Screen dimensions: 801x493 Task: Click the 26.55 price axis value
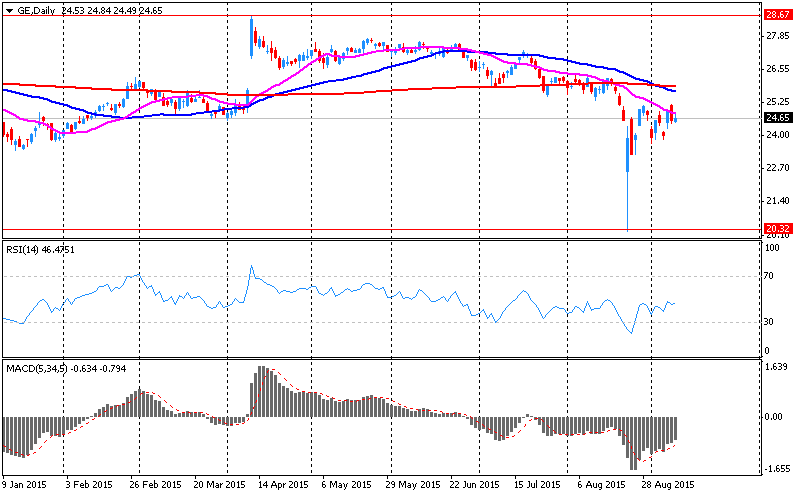pyautogui.click(x=778, y=69)
